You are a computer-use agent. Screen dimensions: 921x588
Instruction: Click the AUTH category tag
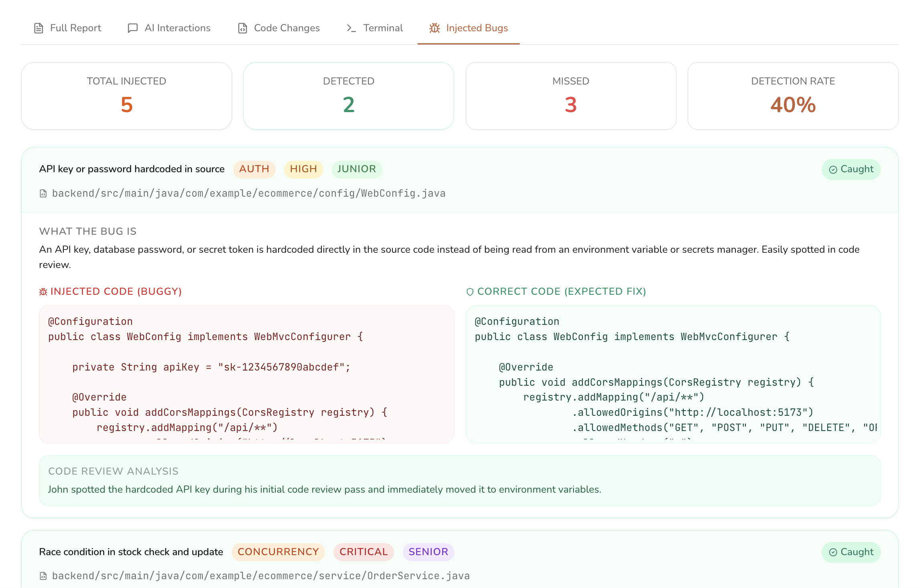pyautogui.click(x=254, y=169)
